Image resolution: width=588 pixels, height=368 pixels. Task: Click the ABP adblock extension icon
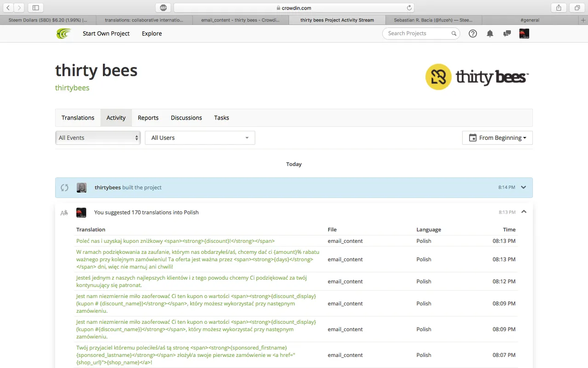point(163,8)
